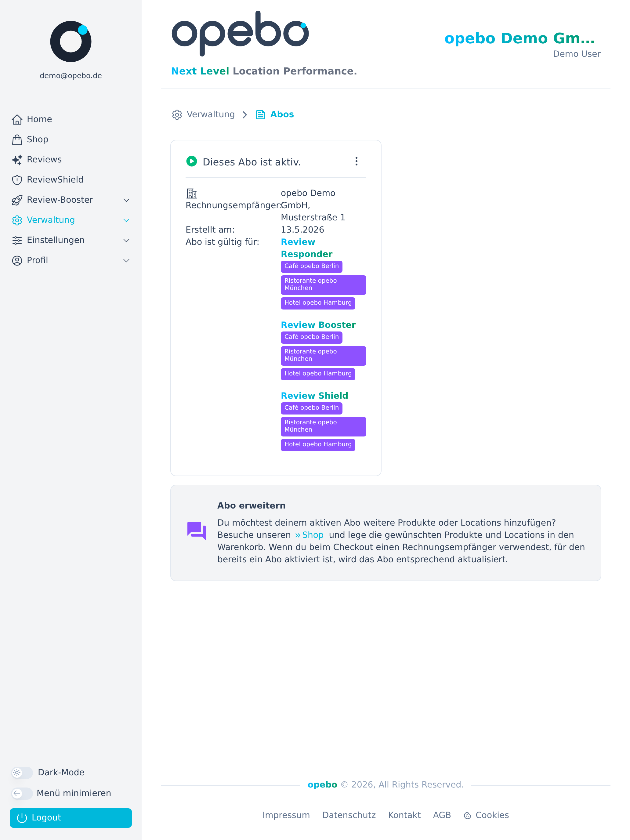Click the Reviews sparkle icon
The height and width of the screenshot is (840, 630).
[17, 160]
